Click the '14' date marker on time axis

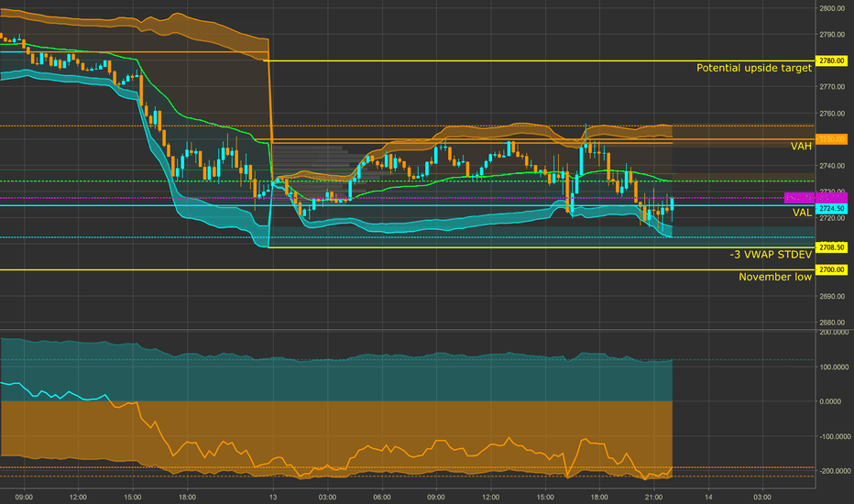point(708,497)
